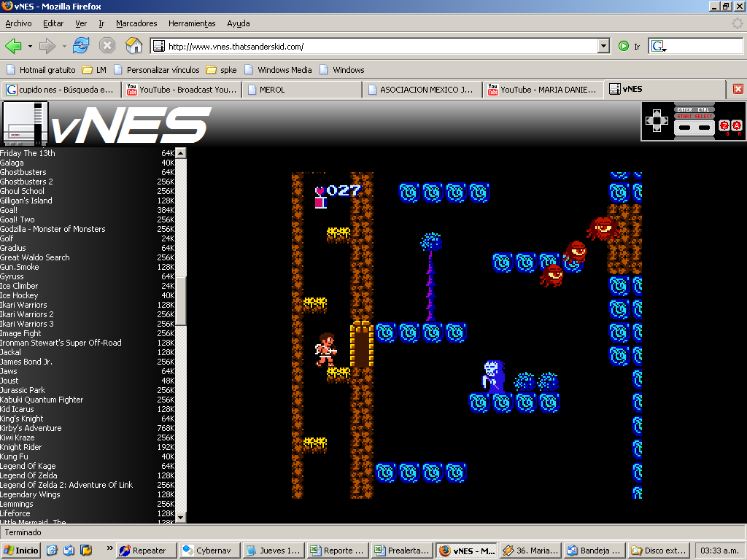The width and height of the screenshot is (747, 560).
Task: Load Lemmings from the game list
Action: point(88,504)
